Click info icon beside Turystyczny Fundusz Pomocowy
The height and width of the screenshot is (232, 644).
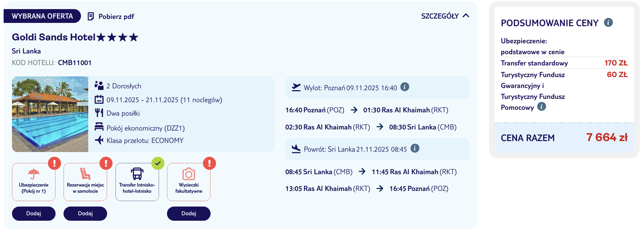click(x=542, y=107)
